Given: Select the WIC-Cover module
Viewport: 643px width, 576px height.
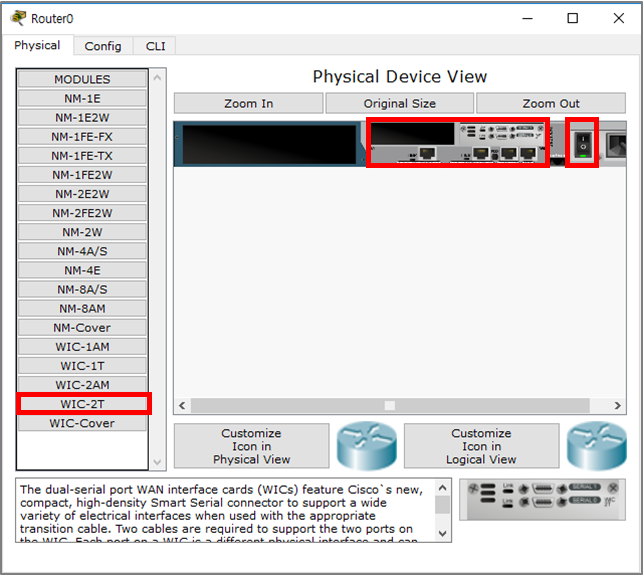Looking at the screenshot, I should tap(82, 423).
